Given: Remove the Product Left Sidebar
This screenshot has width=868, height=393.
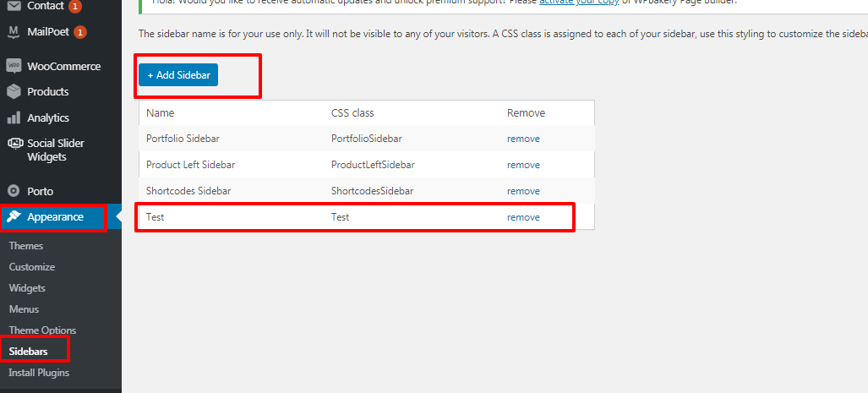Looking at the screenshot, I should pos(523,165).
